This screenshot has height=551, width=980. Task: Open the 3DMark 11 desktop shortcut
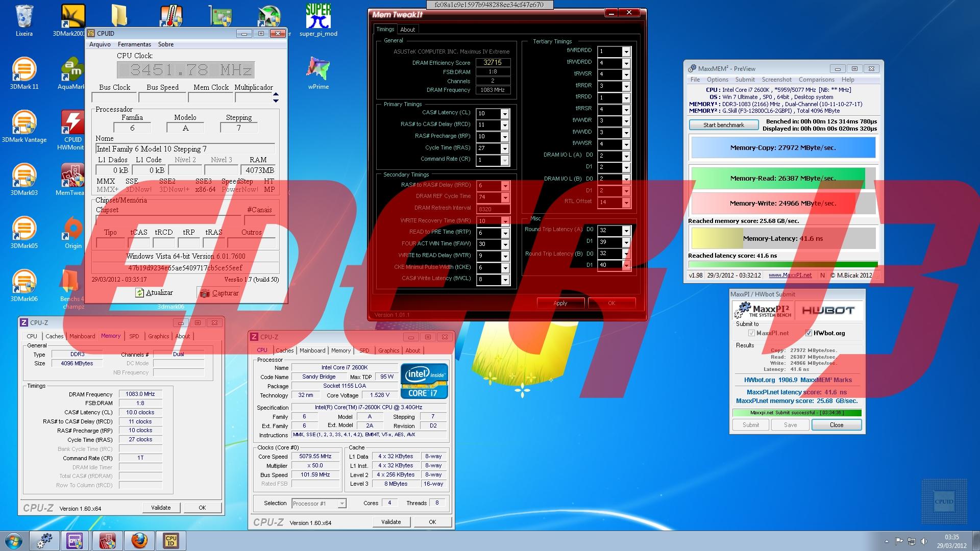tap(24, 73)
